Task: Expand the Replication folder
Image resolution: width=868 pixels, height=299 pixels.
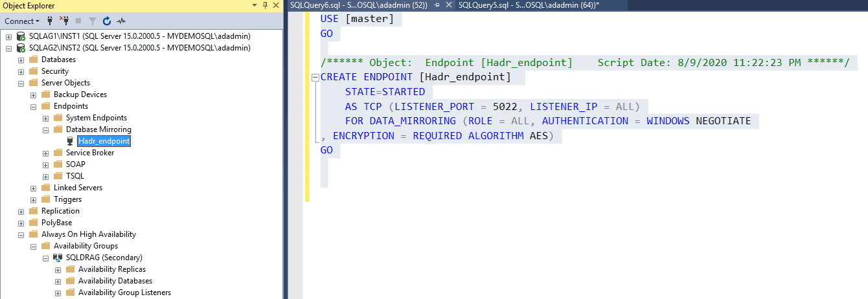Action: (x=21, y=211)
